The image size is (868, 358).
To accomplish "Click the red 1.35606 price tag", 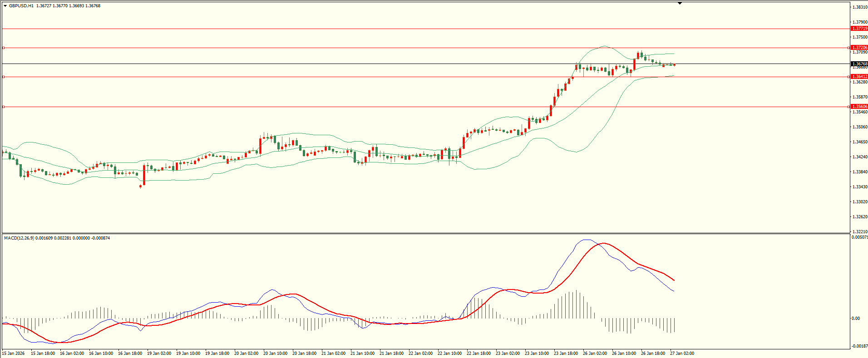I will click(x=859, y=107).
